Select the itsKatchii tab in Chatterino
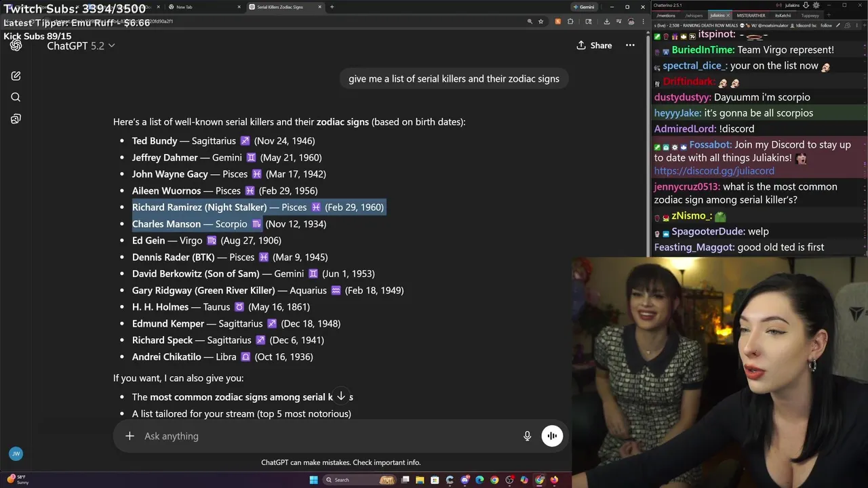 783,16
